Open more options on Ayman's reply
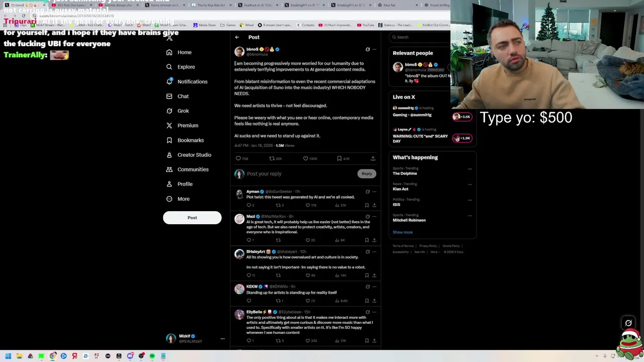This screenshot has height=362, width=644. pos(374,192)
